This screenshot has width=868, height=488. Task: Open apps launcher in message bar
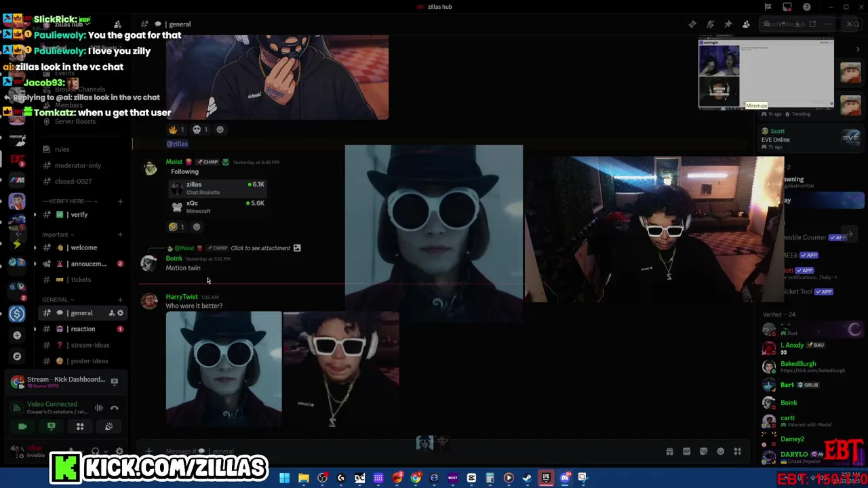coord(737,451)
